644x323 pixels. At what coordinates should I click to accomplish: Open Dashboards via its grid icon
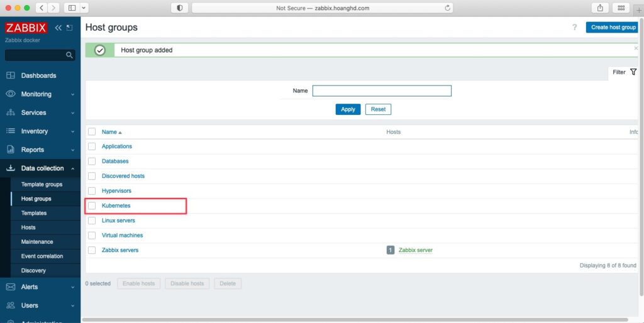[11, 75]
